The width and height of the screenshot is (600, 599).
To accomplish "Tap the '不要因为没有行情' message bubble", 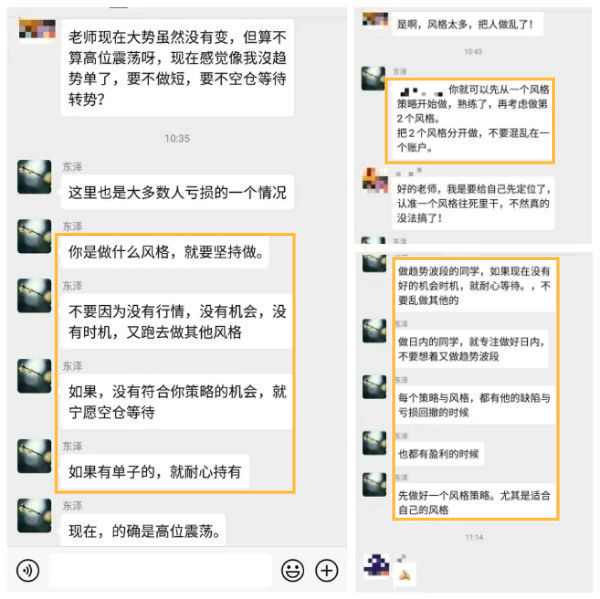I will [x=177, y=322].
